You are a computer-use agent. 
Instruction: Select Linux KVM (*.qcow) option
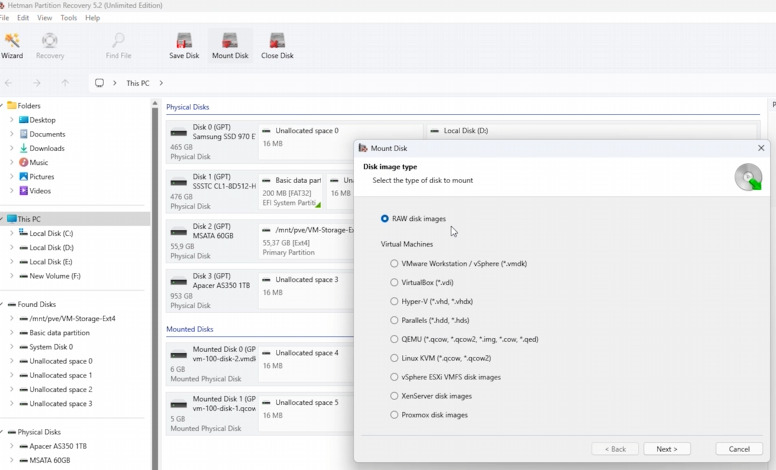[440, 358]
